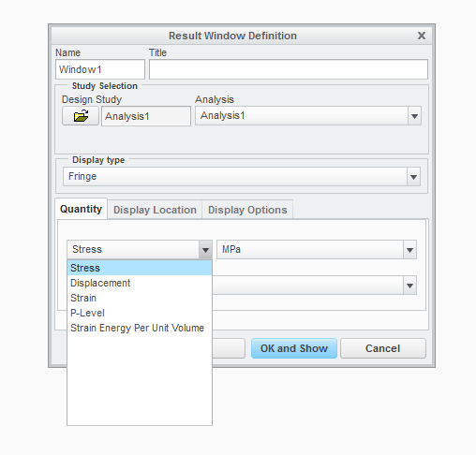Viewport: 476px width, 455px height.
Task: Expand the Analysis dropdown arrow
Action: 414,116
